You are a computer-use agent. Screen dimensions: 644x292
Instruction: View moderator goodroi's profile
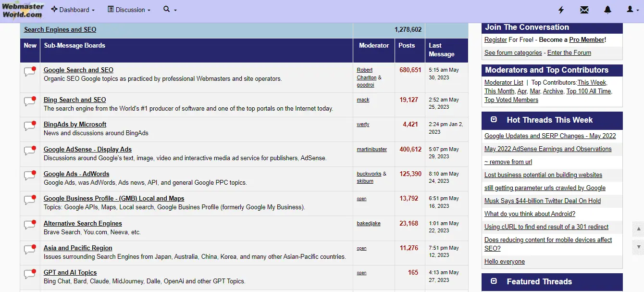[365, 85]
